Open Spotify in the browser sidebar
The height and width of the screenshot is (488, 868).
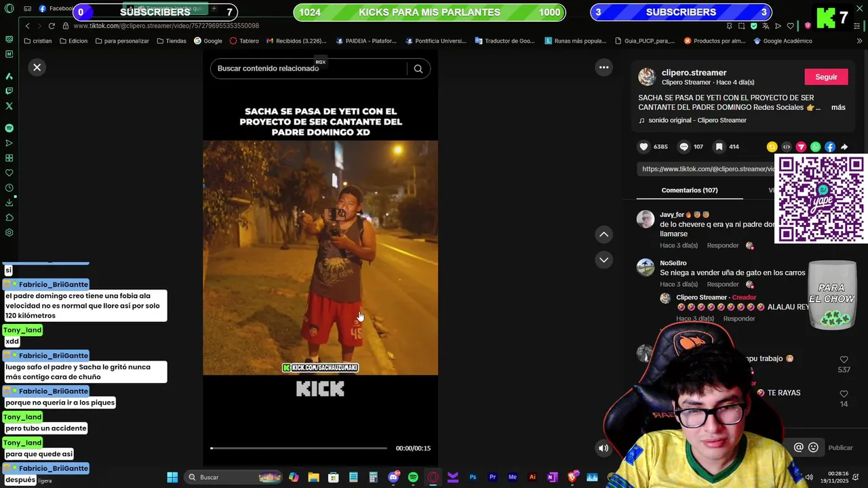click(9, 128)
